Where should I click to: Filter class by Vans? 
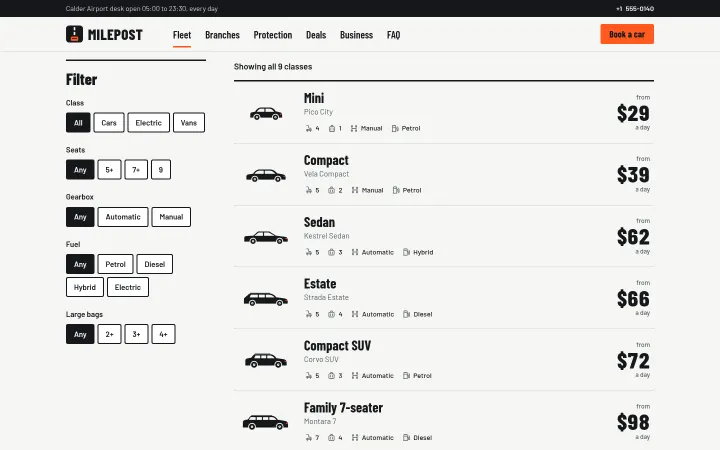pos(189,123)
